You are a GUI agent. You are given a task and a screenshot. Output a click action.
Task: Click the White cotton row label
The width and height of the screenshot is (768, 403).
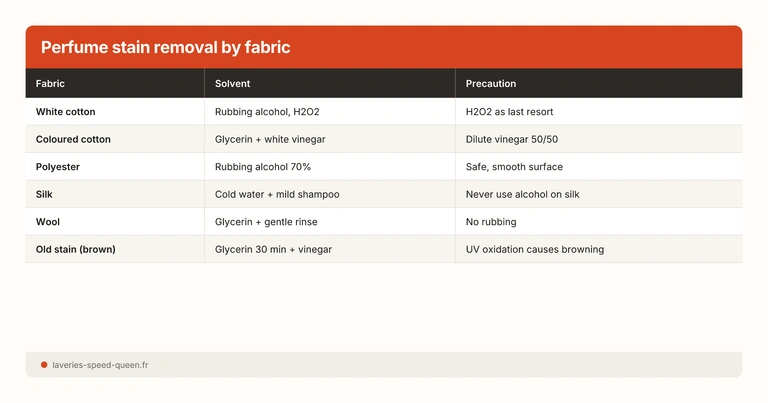(66, 112)
